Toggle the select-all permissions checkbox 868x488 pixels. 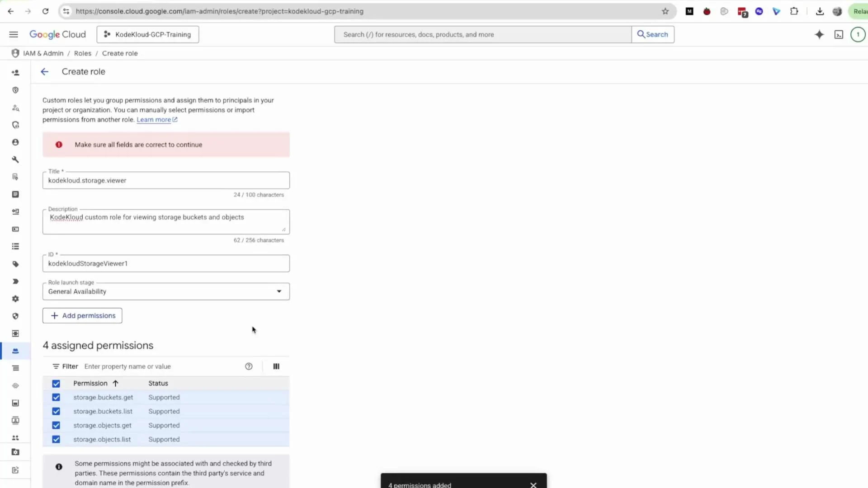point(56,384)
